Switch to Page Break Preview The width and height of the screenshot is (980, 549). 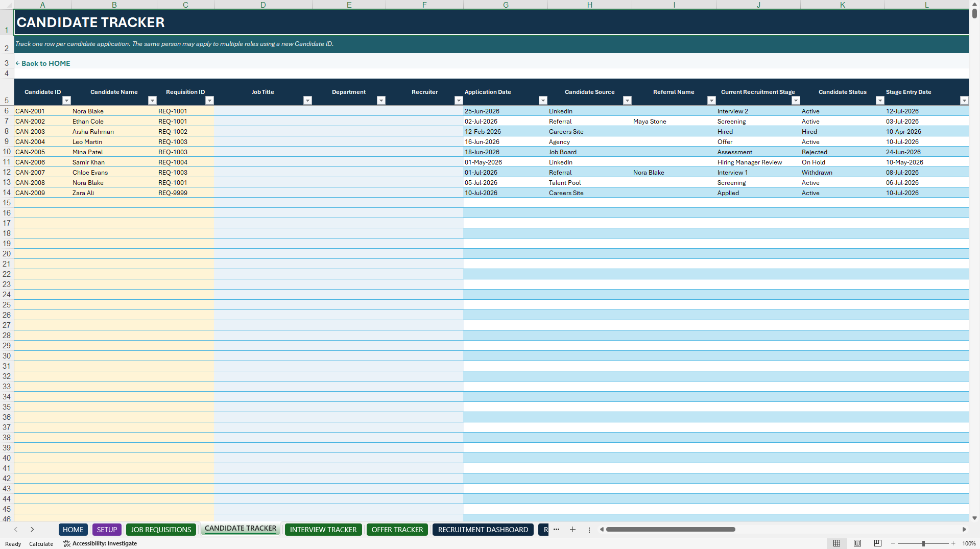click(x=877, y=543)
